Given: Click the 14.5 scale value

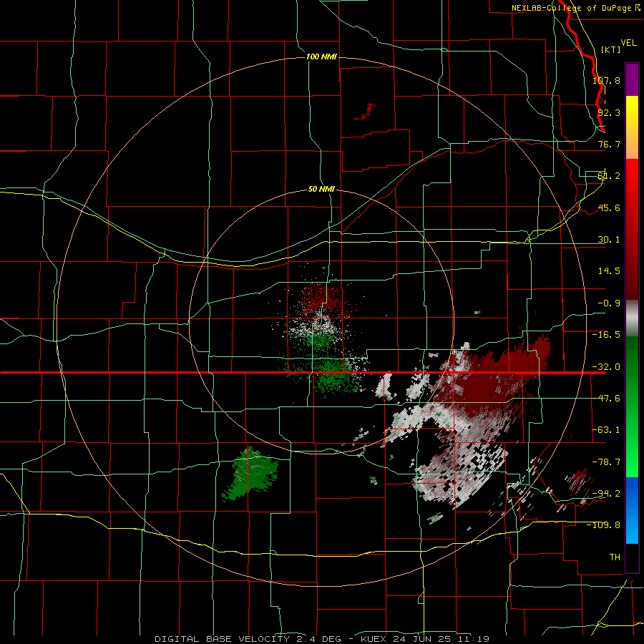Looking at the screenshot, I should pyautogui.click(x=609, y=271).
